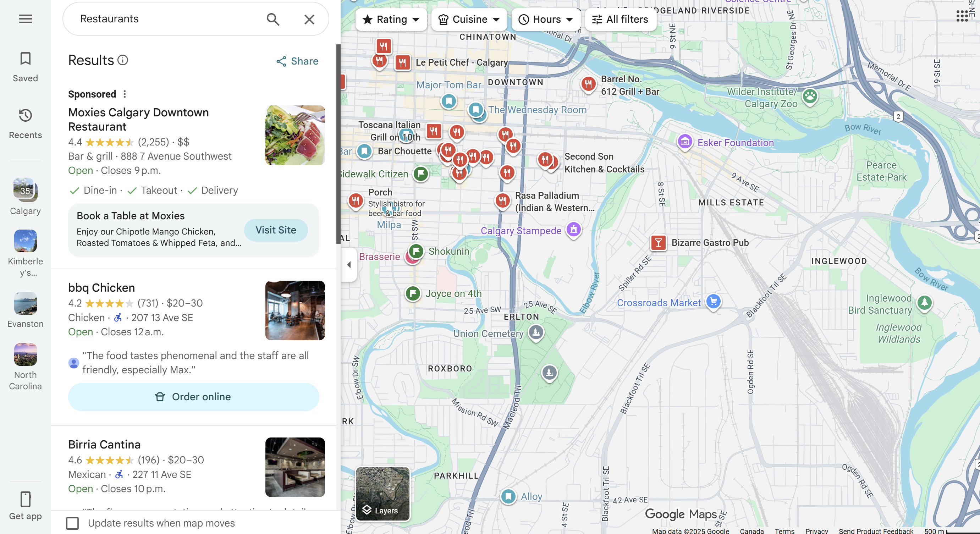The image size is (980, 534).
Task: Click the Toscana Italian Grill map label
Action: (x=390, y=131)
